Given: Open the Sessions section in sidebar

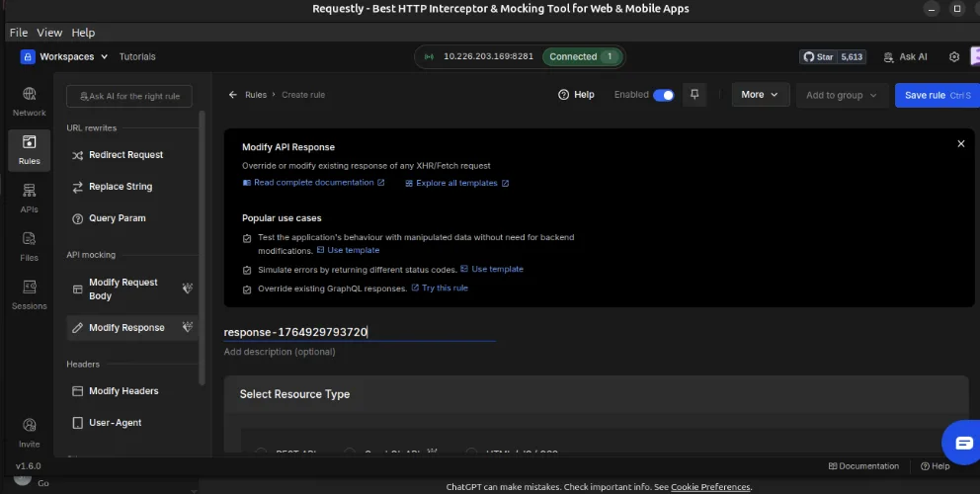Looking at the screenshot, I should pos(30,294).
